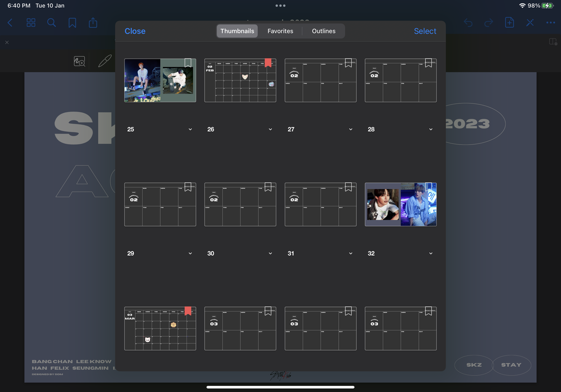Image resolution: width=561 pixels, height=392 pixels.
Task: Select the pen tool
Action: (x=105, y=61)
